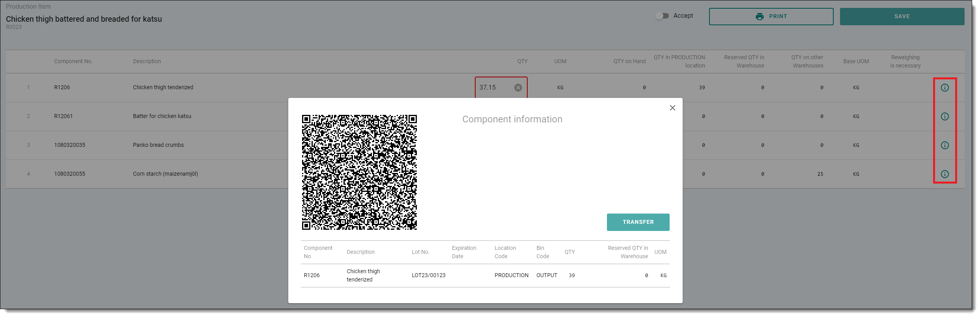Click the QR code image
The image size is (980, 317).
359,173
